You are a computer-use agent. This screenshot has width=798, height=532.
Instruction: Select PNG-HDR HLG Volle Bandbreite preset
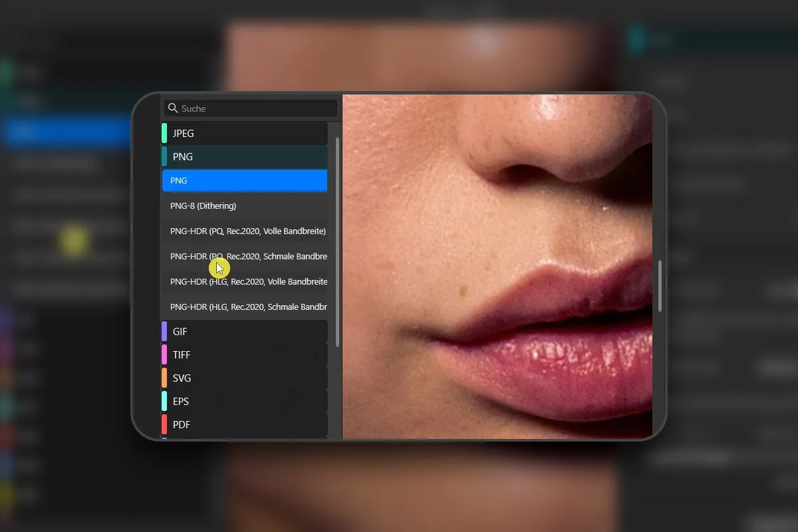(x=245, y=282)
